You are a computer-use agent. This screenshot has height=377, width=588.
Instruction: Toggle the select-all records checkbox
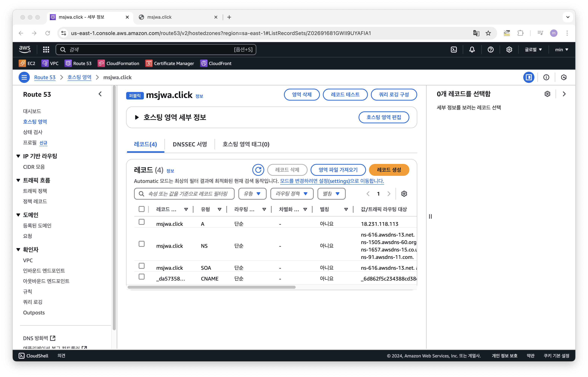click(x=142, y=209)
